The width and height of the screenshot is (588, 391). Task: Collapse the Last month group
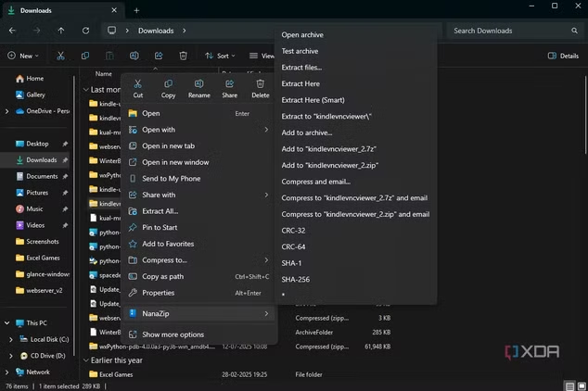click(86, 90)
